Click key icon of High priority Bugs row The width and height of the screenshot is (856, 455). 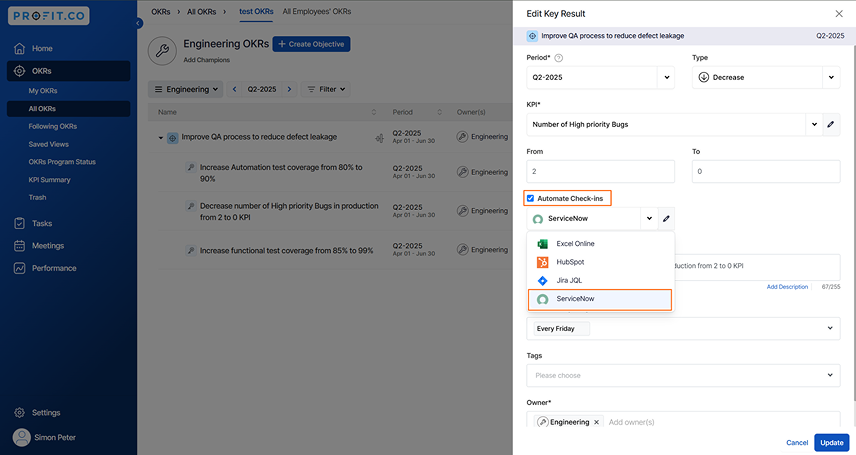click(191, 206)
